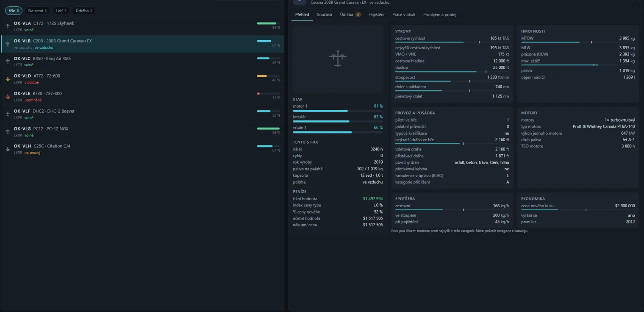This screenshot has width=644, height=312.
Task: Click the 'rok výroby' 2019 value
Action: pyautogui.click(x=378, y=162)
